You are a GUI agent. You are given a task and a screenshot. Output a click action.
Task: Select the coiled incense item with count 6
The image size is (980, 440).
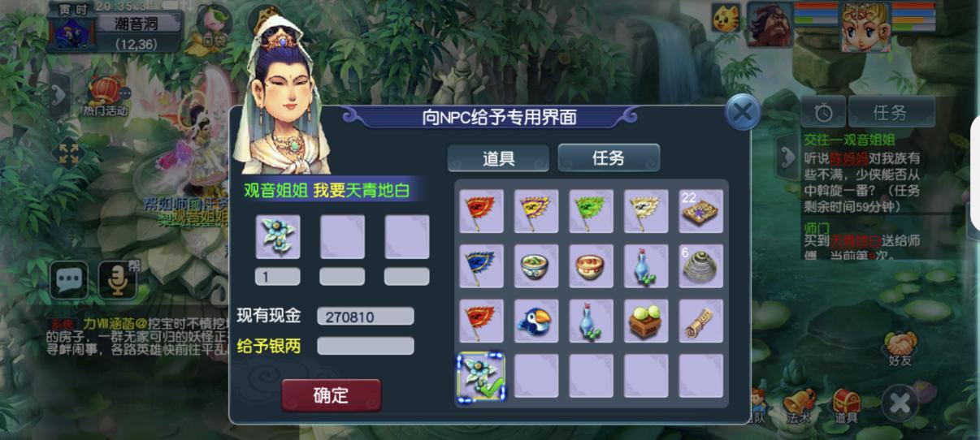[701, 266]
